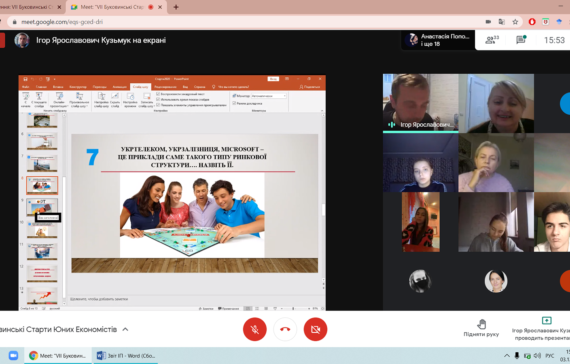Select Ігор Ярославович's video tile

tap(420, 103)
